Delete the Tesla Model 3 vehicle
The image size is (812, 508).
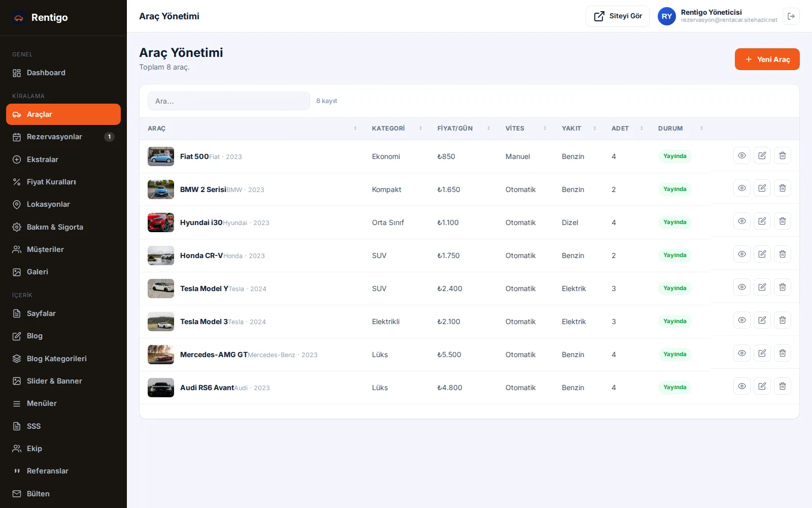coord(783,321)
